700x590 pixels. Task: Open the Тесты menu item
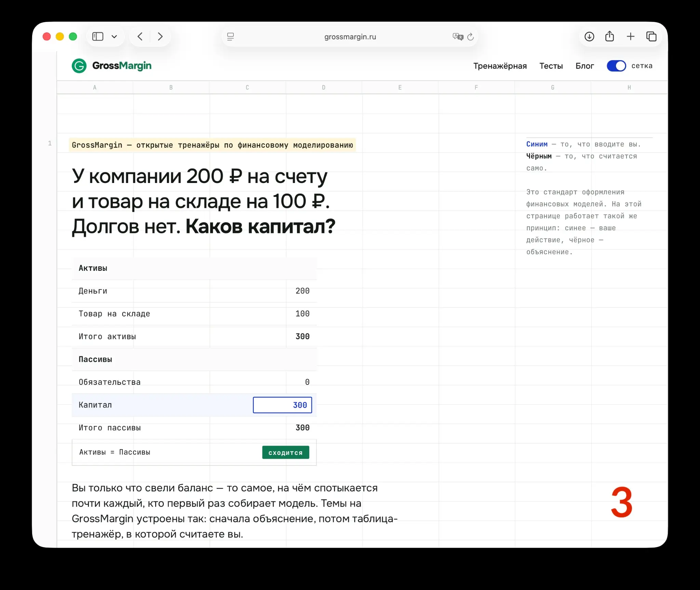pos(551,66)
